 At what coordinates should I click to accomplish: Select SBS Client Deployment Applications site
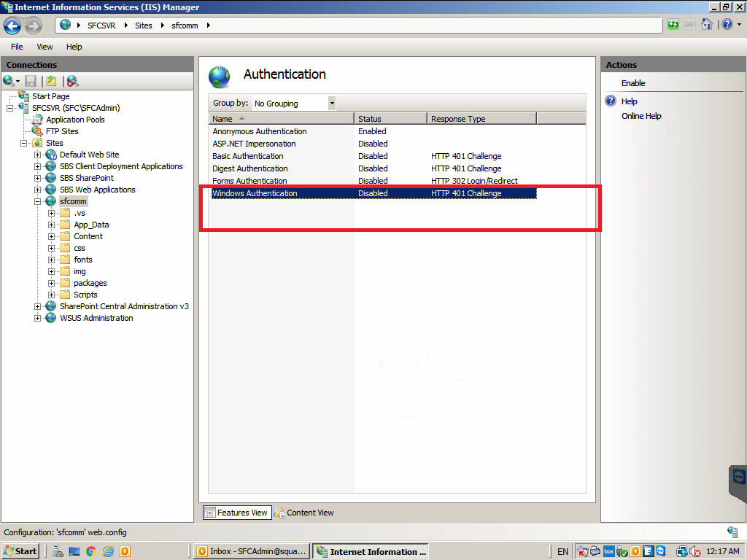(121, 166)
